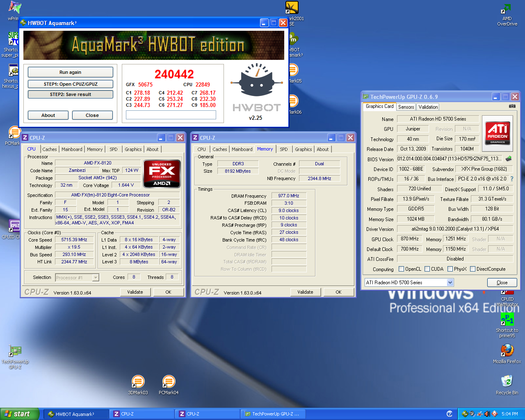Select the HWBOT Aquamark taskbar button

(76, 414)
